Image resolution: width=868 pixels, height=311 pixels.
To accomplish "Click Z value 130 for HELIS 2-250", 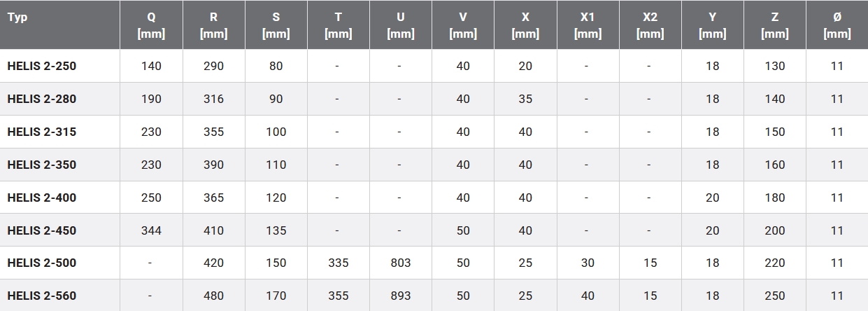I will (775, 66).
